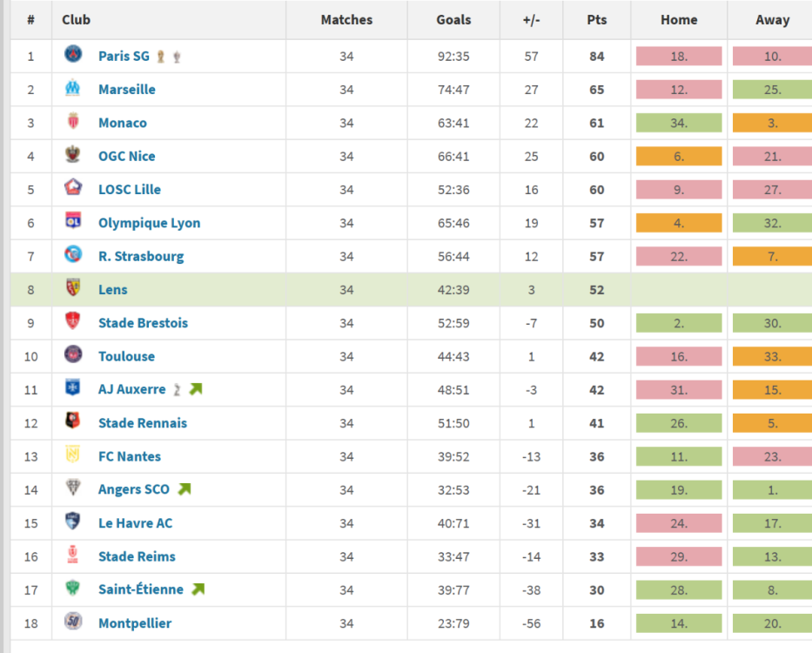Open the LOSC Lille club link
Image resolution: width=812 pixels, height=653 pixels.
pyautogui.click(x=129, y=189)
